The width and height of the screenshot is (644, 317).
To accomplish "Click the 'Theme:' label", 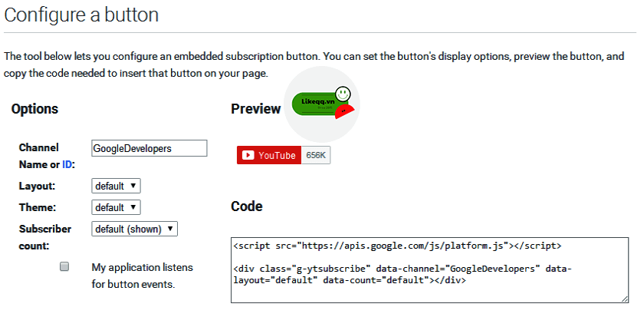I will click(38, 208).
